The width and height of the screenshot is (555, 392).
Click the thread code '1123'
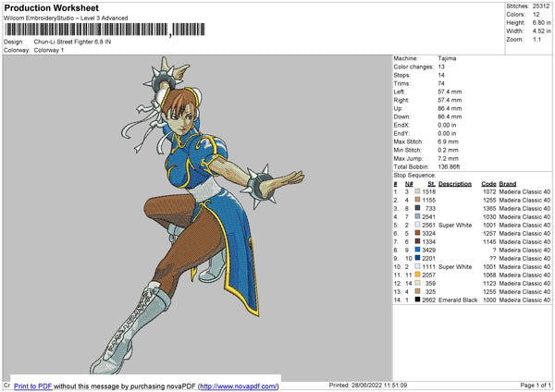(489, 283)
